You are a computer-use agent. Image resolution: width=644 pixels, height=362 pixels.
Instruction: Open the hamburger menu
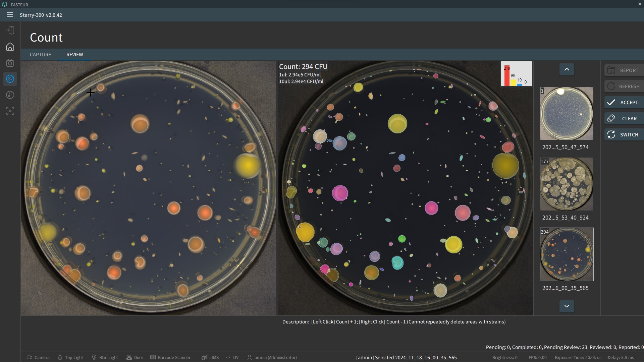click(10, 15)
